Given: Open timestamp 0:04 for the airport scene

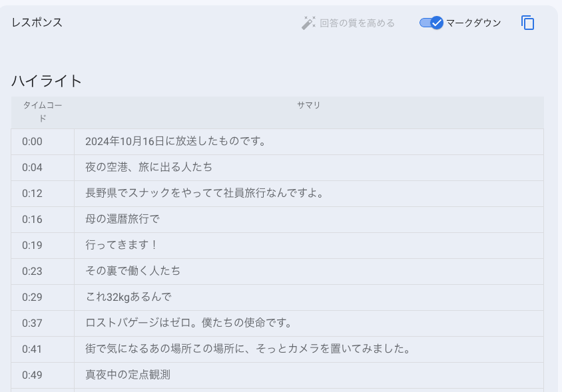Looking at the screenshot, I should (32, 167).
